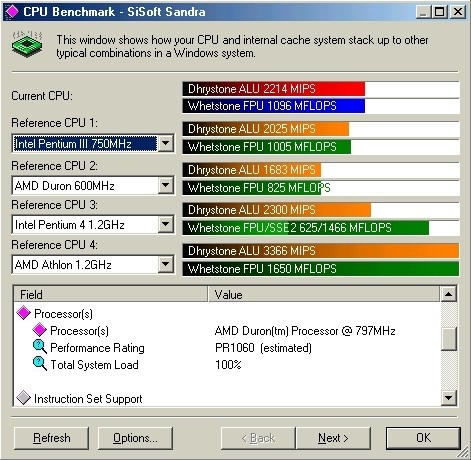Click the Total System Load magnifier icon

click(x=40, y=364)
